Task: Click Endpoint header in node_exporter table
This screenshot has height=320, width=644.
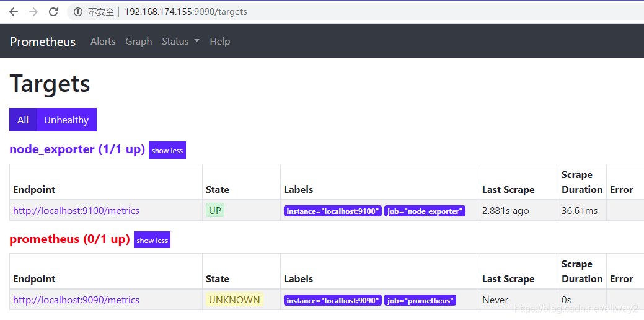Action: 34,190
